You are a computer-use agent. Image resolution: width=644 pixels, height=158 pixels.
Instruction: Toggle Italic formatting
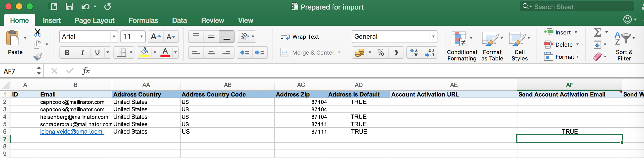(x=82, y=52)
